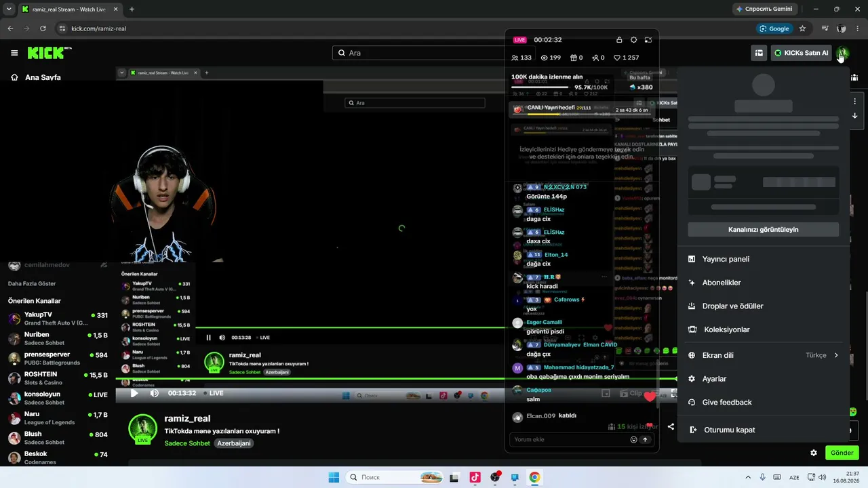Open the volume icon in the system tray
The width and height of the screenshot is (868, 488).
pos(822,477)
